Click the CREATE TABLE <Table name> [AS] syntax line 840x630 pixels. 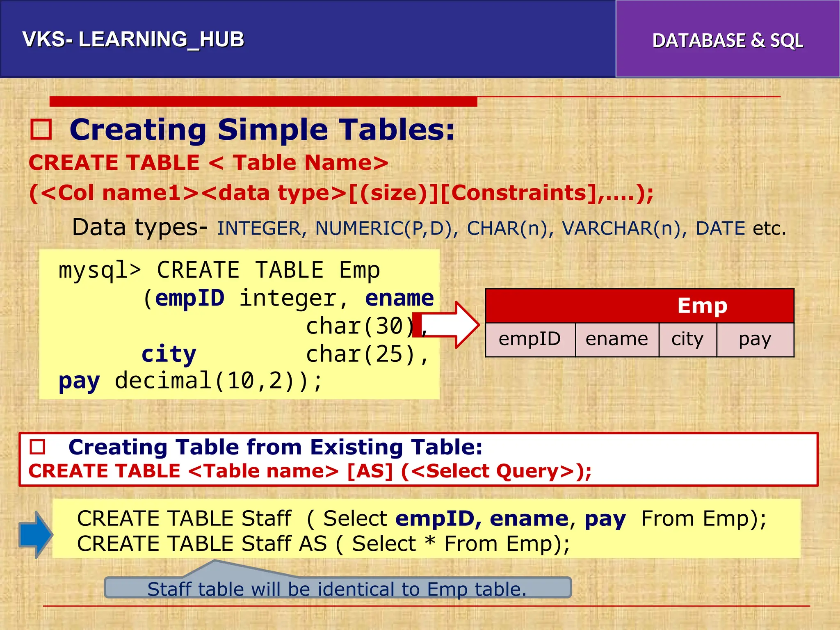click(x=310, y=471)
